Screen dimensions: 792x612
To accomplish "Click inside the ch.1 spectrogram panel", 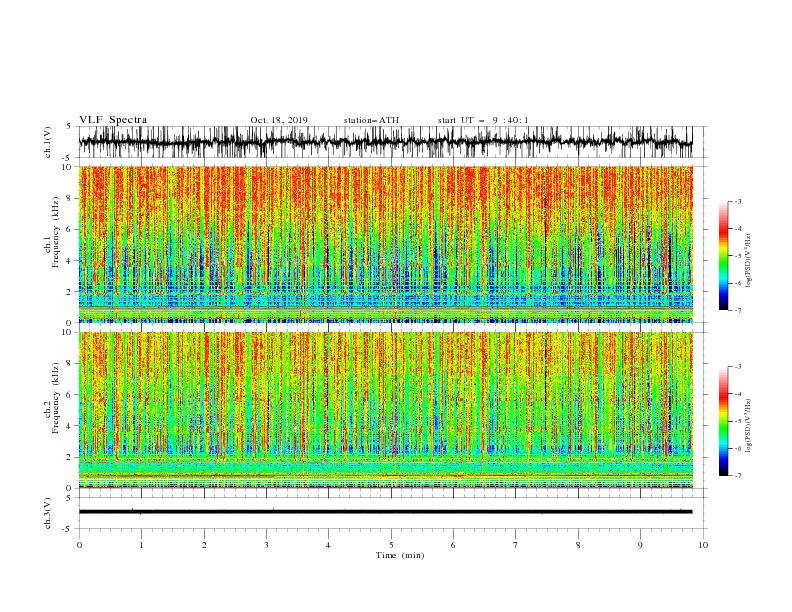I will [385, 244].
